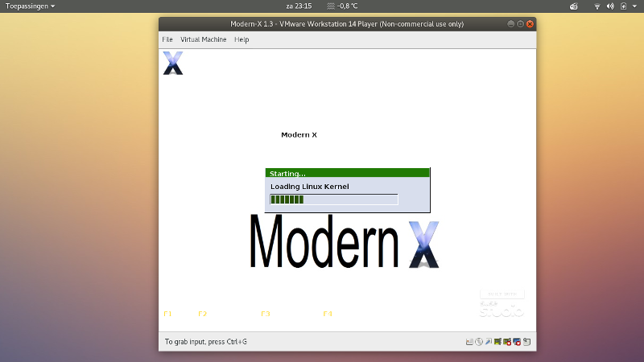This screenshot has height=362, width=644.
Task: Click the small X logo in VM screen
Action: coord(173,63)
